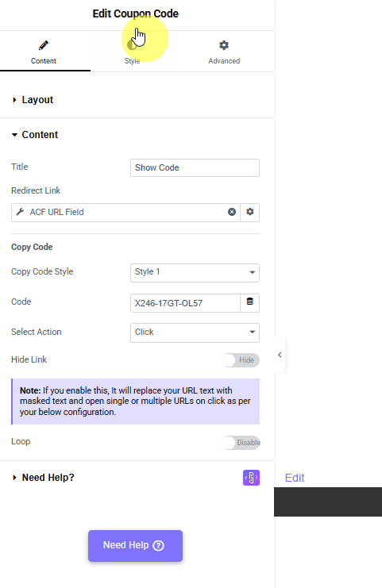Viewport: 382px width, 588px height.
Task: Click the Title input field
Action: 195,167
